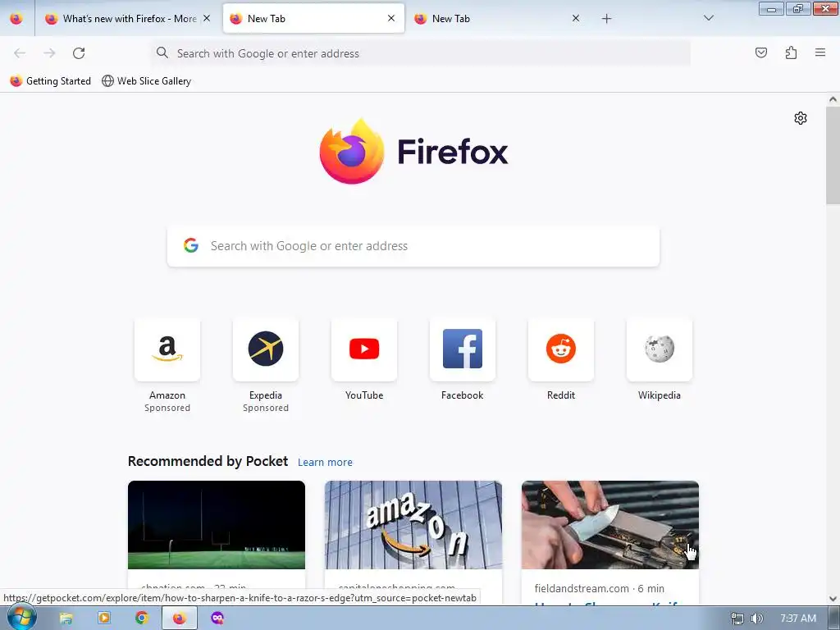840x630 pixels.
Task: Click the Google G icon in search box
Action: pos(191,245)
